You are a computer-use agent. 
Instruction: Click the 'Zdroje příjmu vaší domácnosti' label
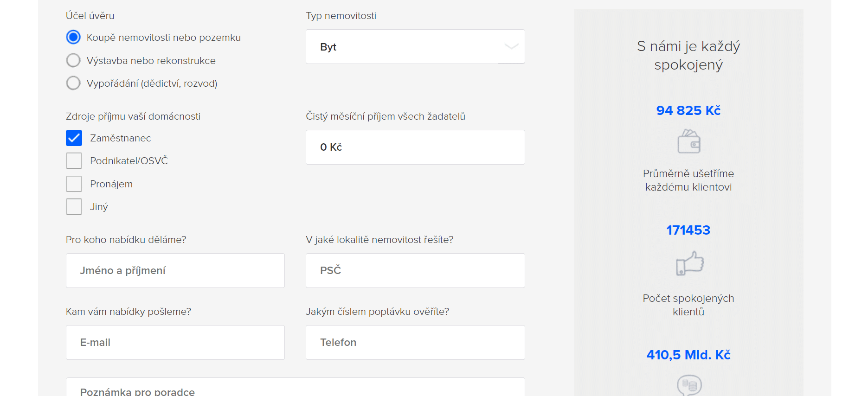133,116
